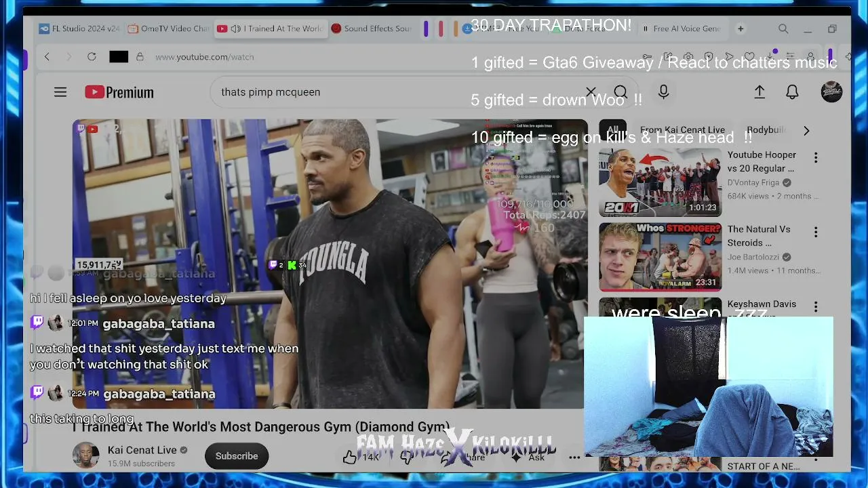The image size is (868, 488).
Task: Open options for The Natural Vs Steroids
Action: pos(816,232)
